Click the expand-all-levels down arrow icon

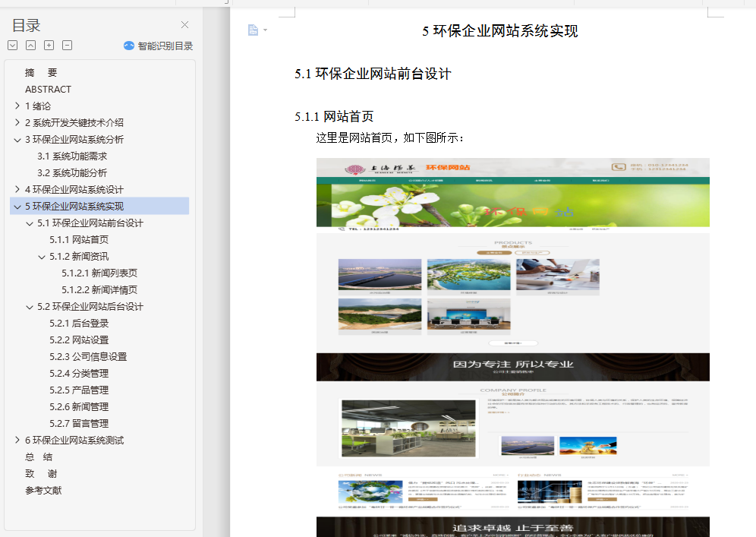coord(13,46)
